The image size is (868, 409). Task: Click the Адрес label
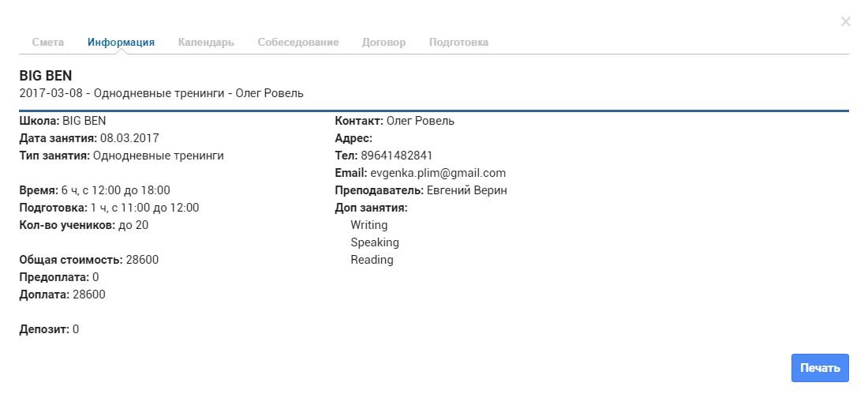pyautogui.click(x=354, y=138)
